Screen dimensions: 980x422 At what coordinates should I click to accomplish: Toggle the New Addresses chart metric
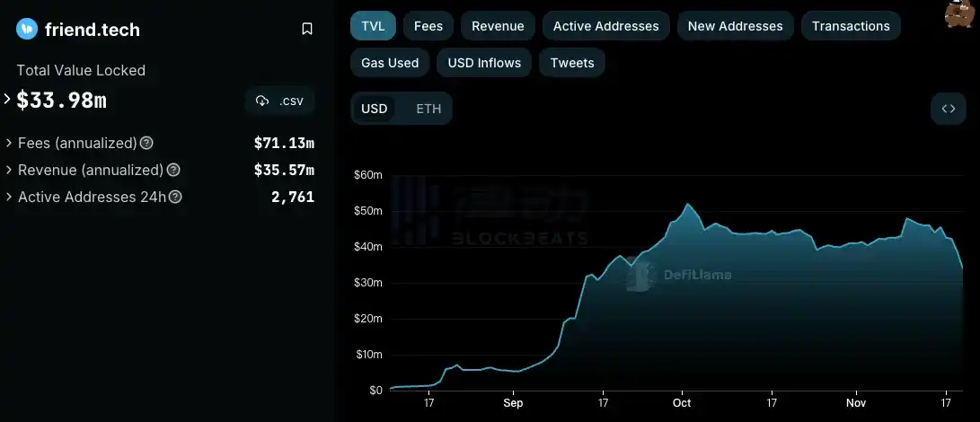click(x=735, y=26)
